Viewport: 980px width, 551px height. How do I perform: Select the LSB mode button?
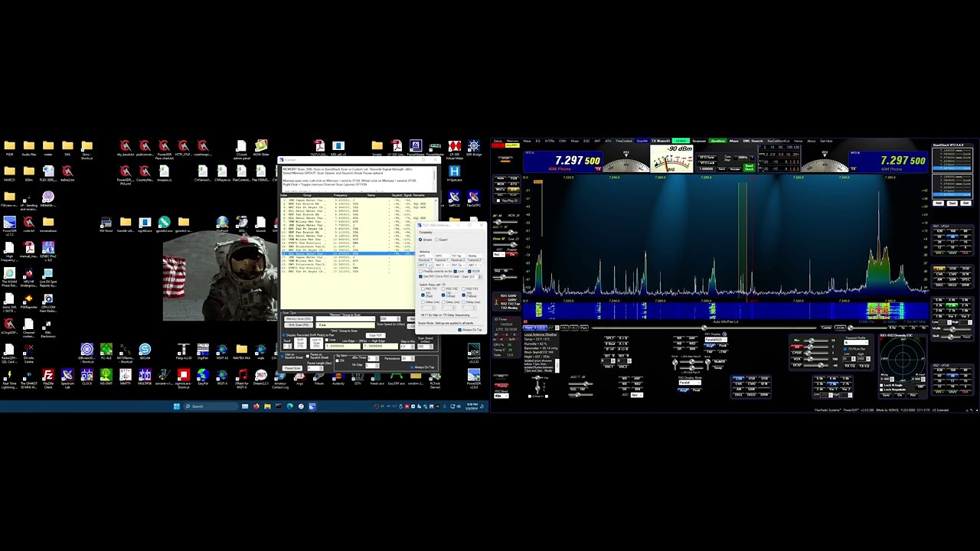point(939,269)
